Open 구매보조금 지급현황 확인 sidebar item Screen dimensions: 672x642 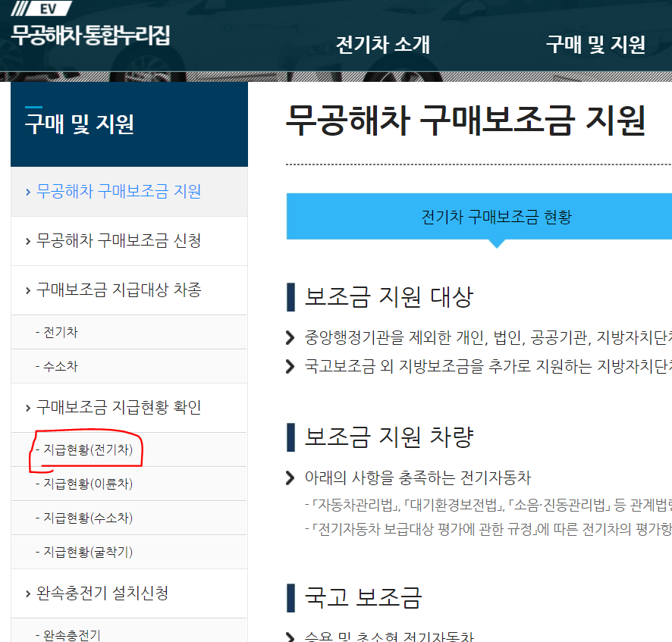point(129,407)
